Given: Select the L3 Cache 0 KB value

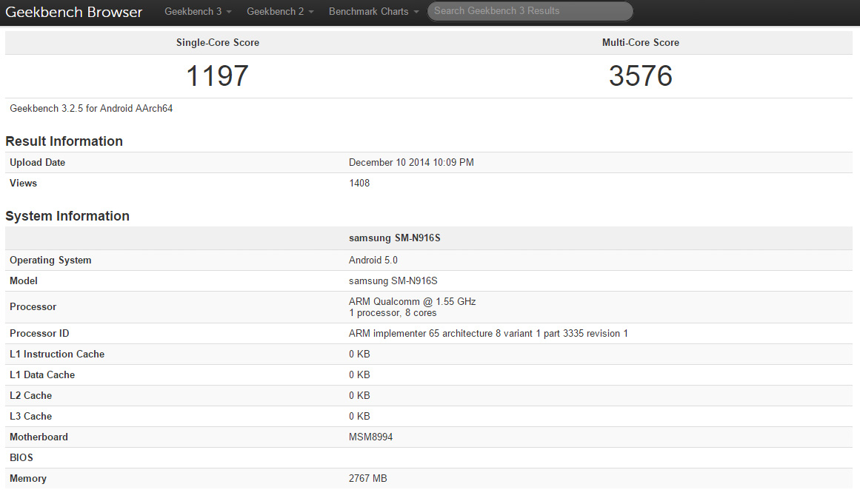Looking at the screenshot, I should tap(359, 417).
